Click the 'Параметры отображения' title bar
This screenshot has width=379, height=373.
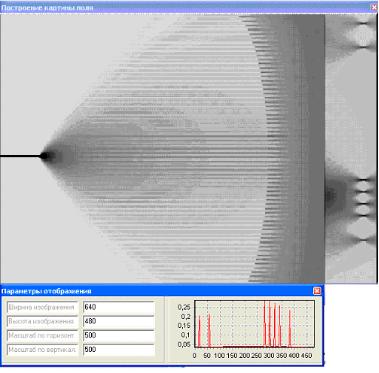coord(157,291)
